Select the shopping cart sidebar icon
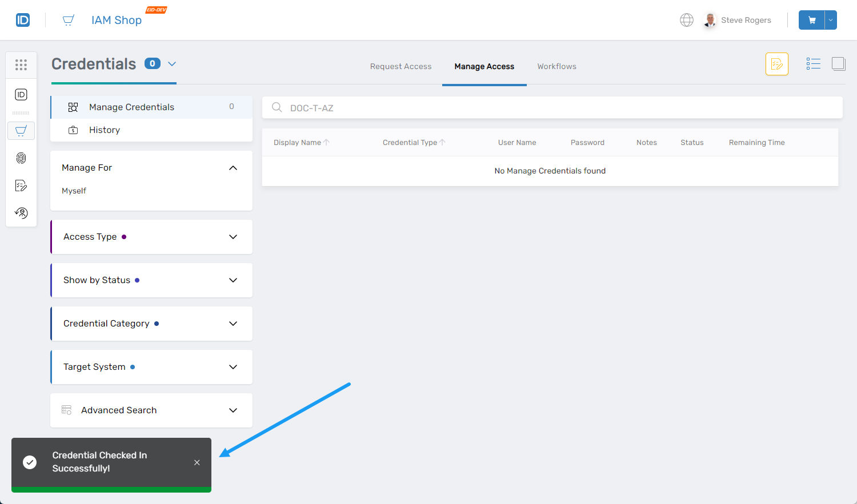 [x=21, y=131]
